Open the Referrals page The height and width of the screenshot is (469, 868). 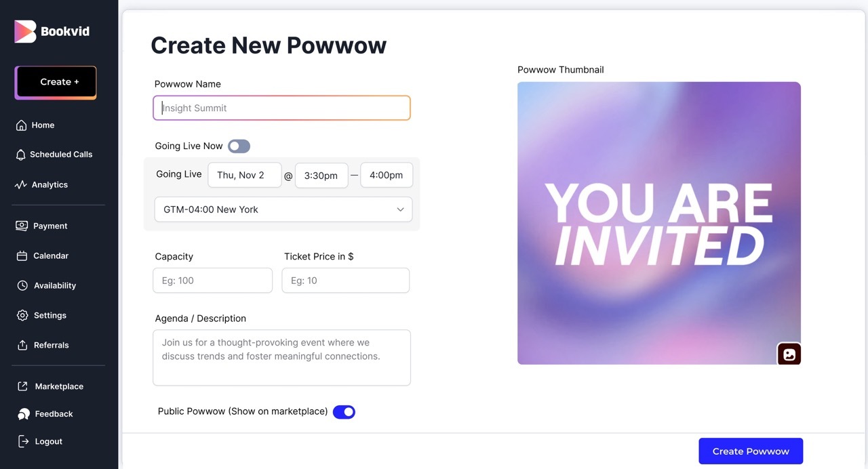[x=52, y=345]
